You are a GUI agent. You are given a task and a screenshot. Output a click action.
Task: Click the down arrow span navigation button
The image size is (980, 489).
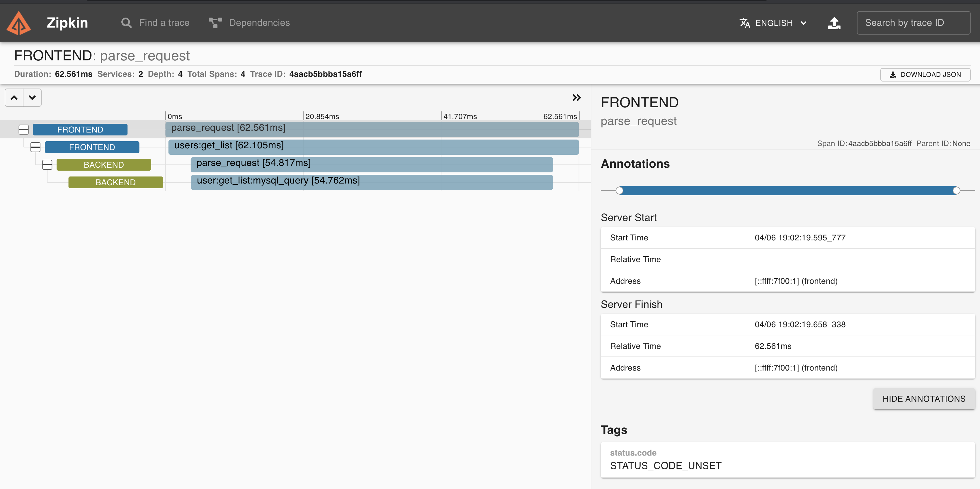32,98
